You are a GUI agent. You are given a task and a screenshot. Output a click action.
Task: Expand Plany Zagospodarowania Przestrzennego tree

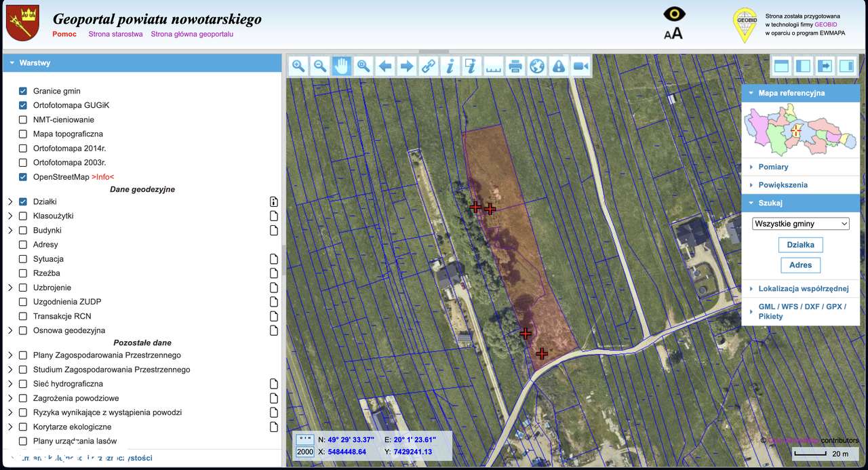click(10, 355)
